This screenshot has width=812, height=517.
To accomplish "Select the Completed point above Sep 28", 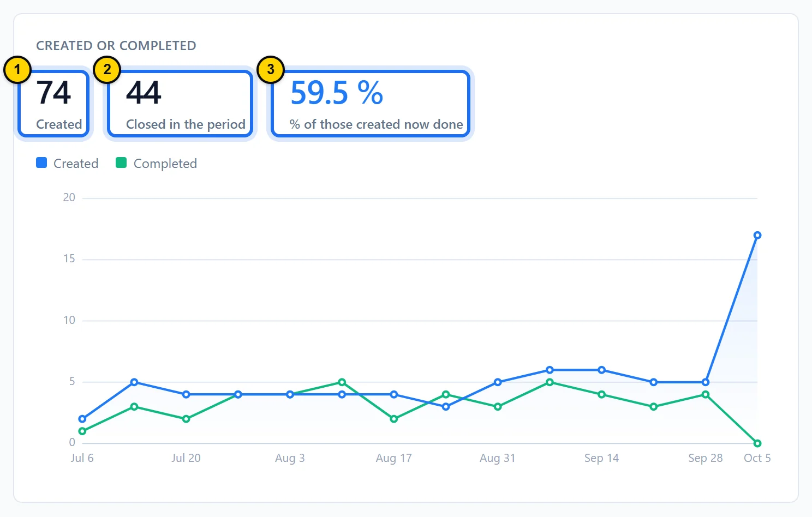I will 706,394.
